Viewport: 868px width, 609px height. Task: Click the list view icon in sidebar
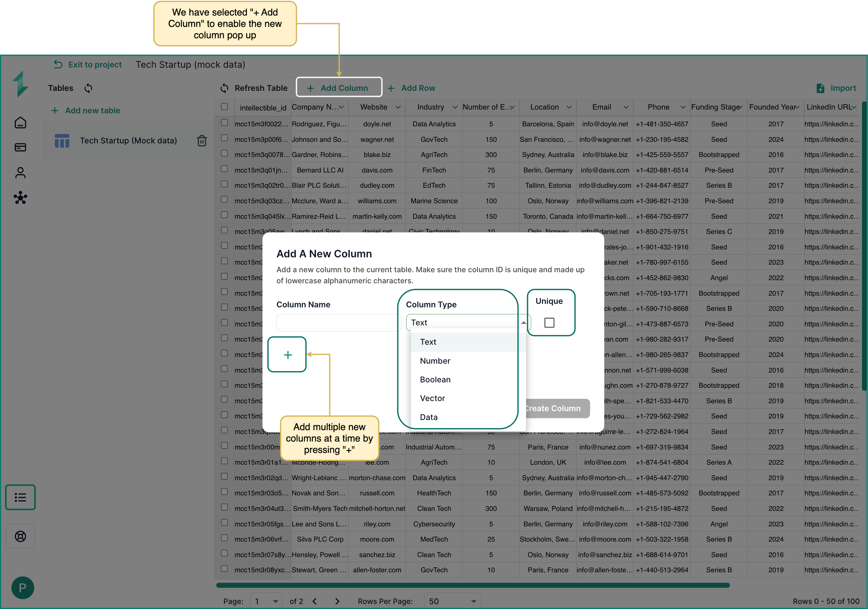point(20,497)
